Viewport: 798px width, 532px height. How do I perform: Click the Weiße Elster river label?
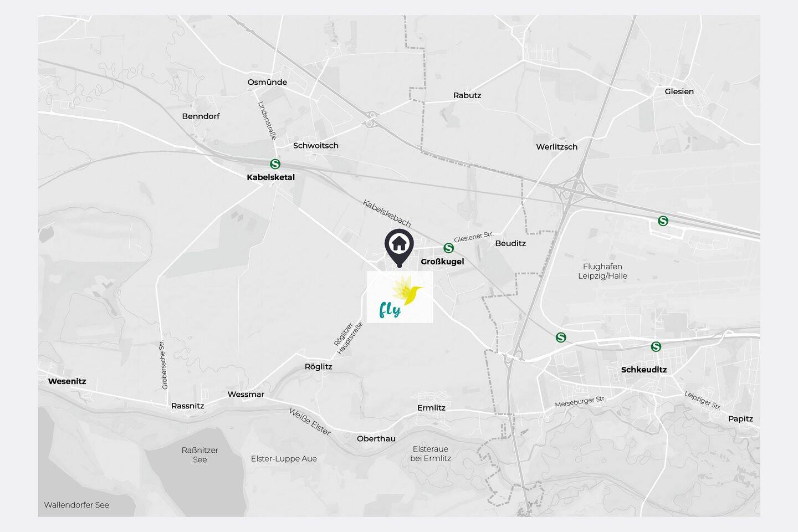click(309, 422)
